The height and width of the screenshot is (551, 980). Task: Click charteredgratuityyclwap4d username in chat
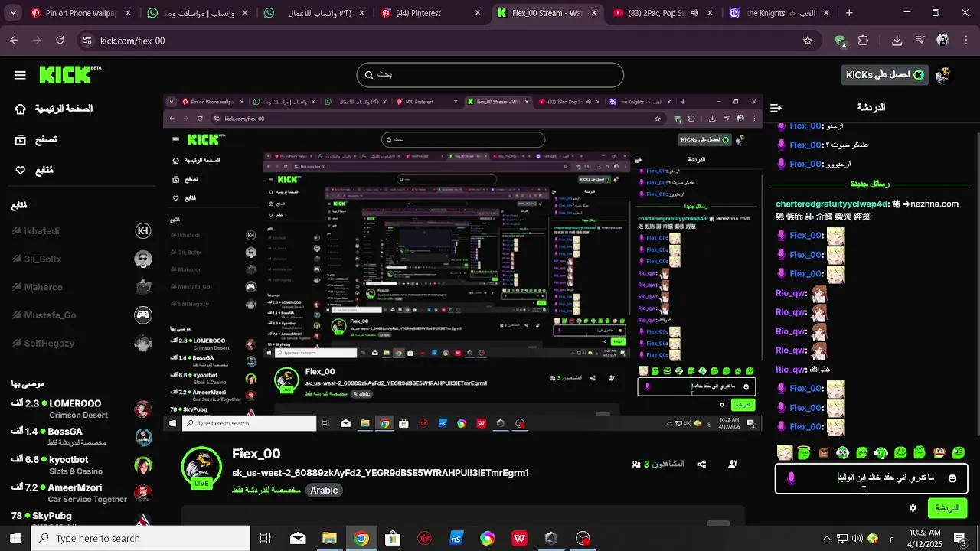click(x=831, y=204)
